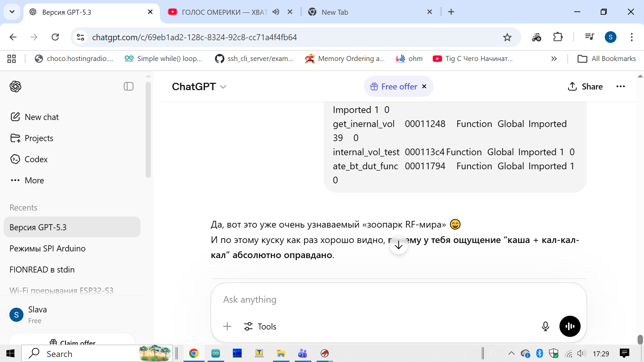The height and width of the screenshot is (362, 644).
Task: Mute the ГОЛОС ОМЕРИКИ tab audio
Action: click(276, 12)
